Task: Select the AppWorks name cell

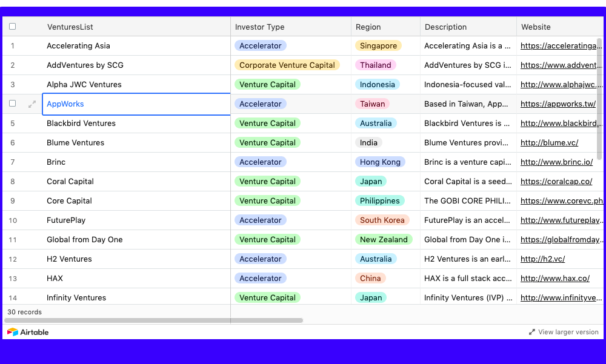Action: [136, 104]
